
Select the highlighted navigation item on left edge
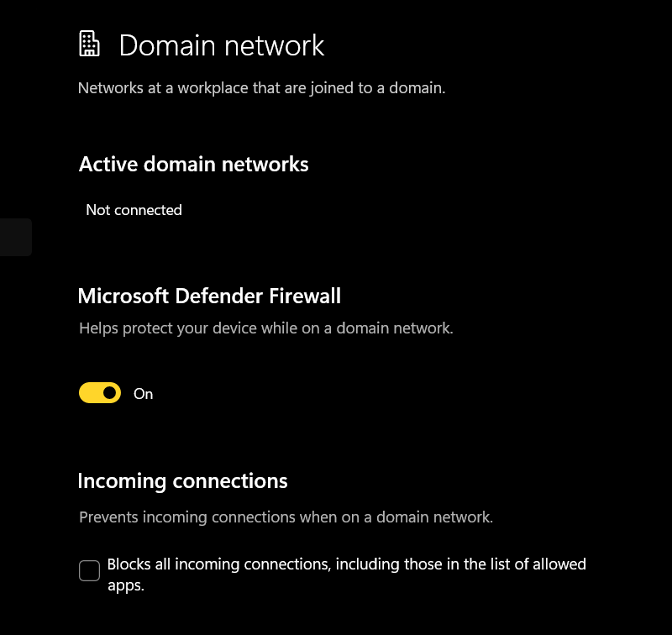coord(15,237)
